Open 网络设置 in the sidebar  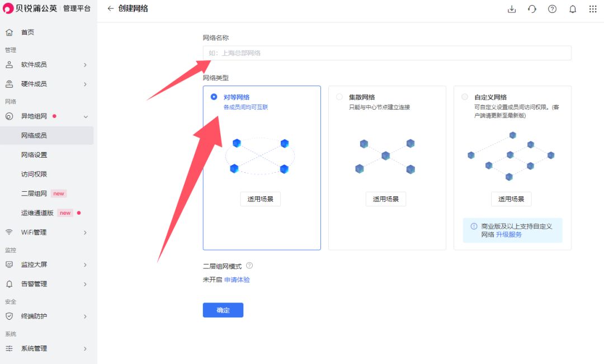click(34, 155)
